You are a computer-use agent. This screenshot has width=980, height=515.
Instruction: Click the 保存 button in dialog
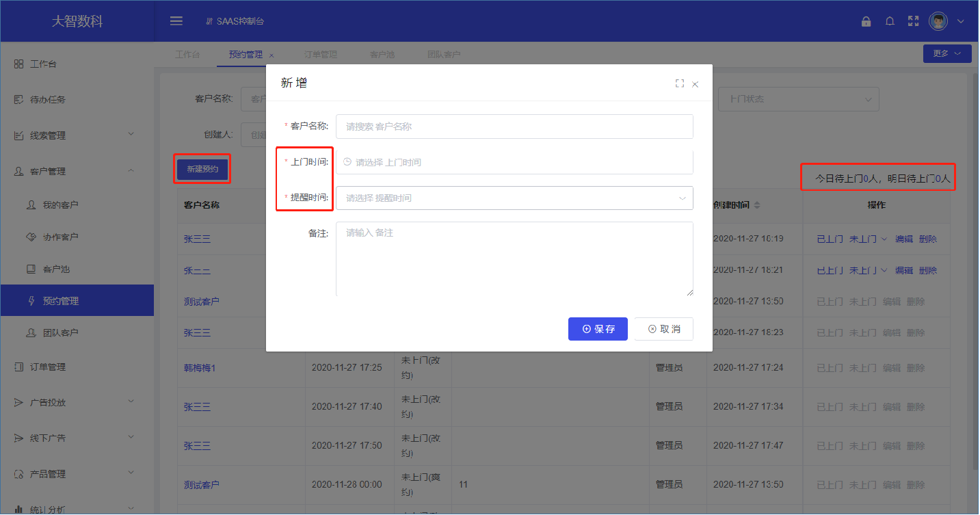pos(598,329)
